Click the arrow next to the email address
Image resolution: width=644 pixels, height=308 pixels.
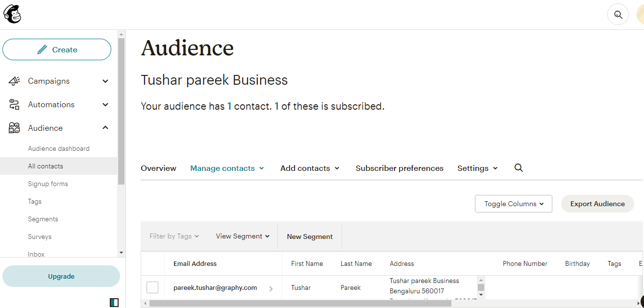click(x=271, y=289)
